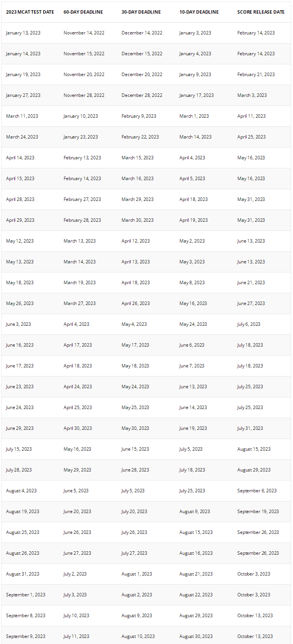Screen dimensions: 293x644
Task: Select the September 9, 2023 test date
Action: click(26, 636)
